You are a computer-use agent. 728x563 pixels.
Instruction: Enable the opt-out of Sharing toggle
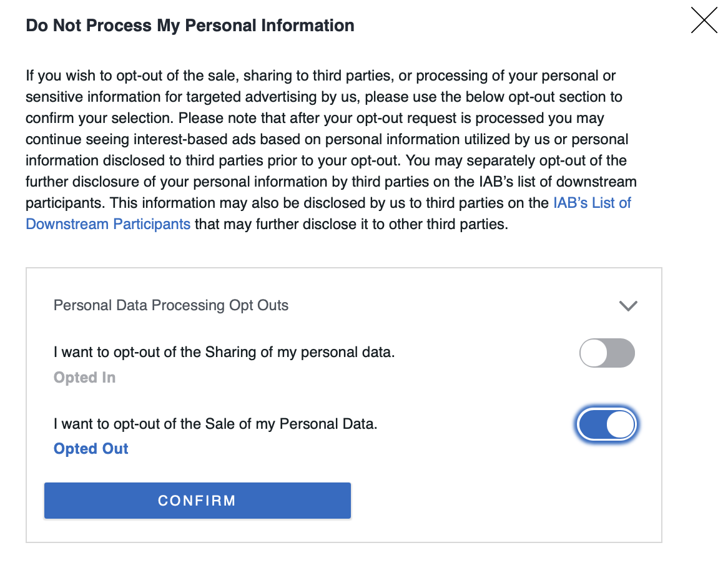[607, 353]
